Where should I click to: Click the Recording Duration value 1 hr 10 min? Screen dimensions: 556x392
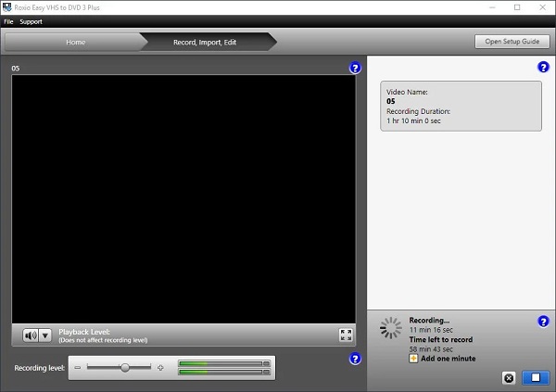pos(413,121)
